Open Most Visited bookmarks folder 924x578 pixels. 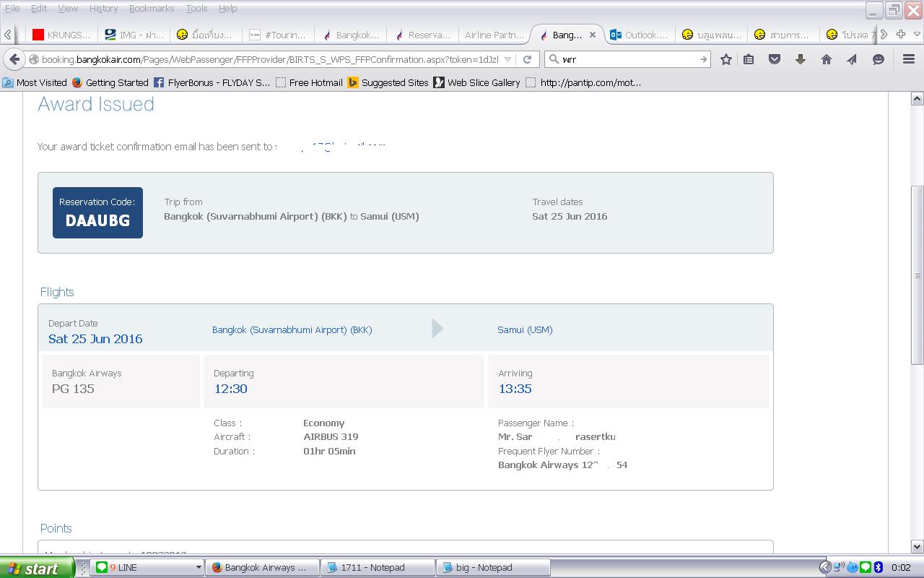point(35,82)
